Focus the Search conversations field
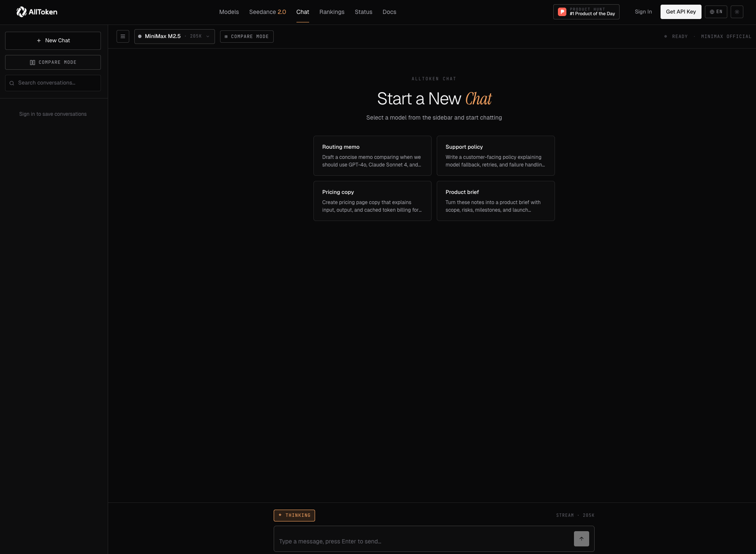 (x=53, y=83)
